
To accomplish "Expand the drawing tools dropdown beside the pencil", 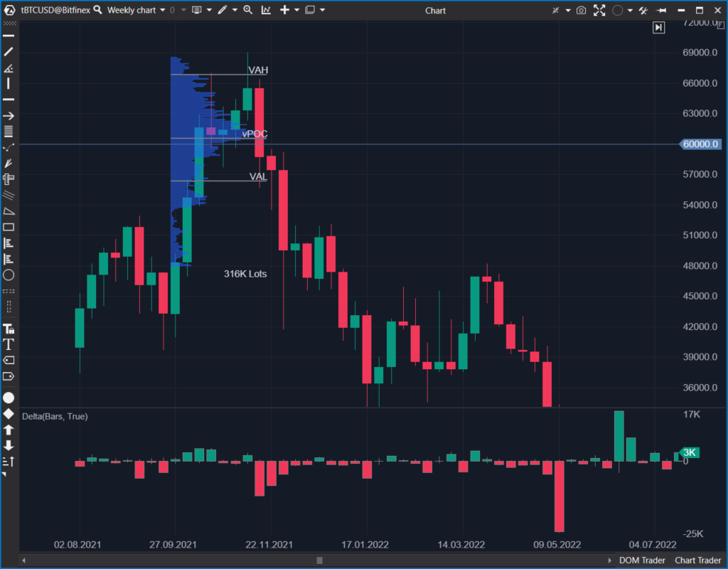I will point(234,10).
